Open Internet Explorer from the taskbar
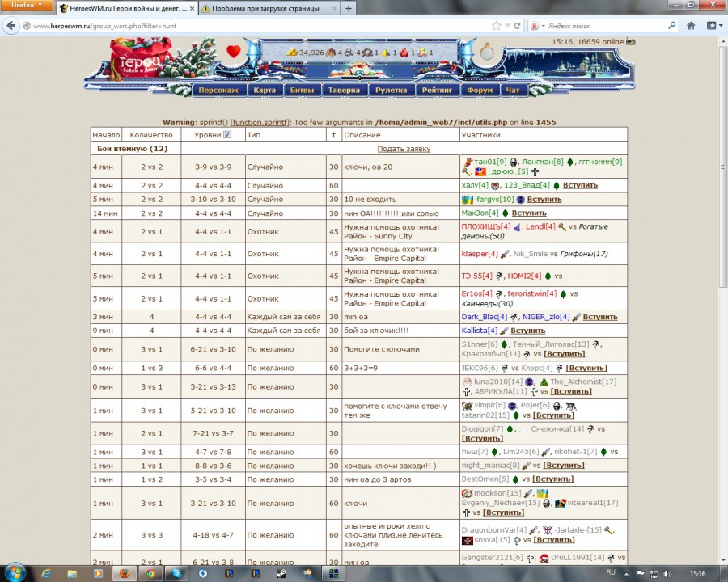728x582 pixels. coord(46,573)
